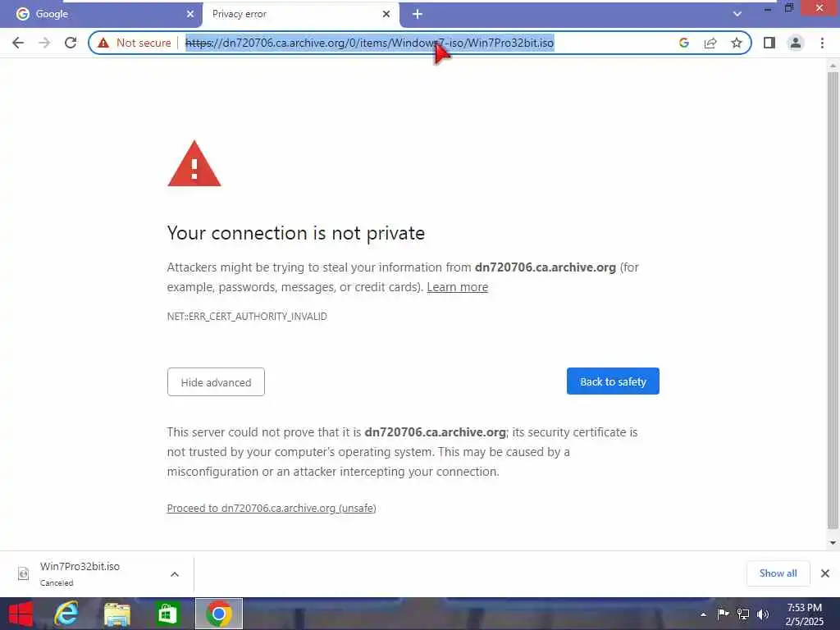This screenshot has height=630, width=840.
Task: Follow the Learn more link
Action: pyautogui.click(x=458, y=287)
